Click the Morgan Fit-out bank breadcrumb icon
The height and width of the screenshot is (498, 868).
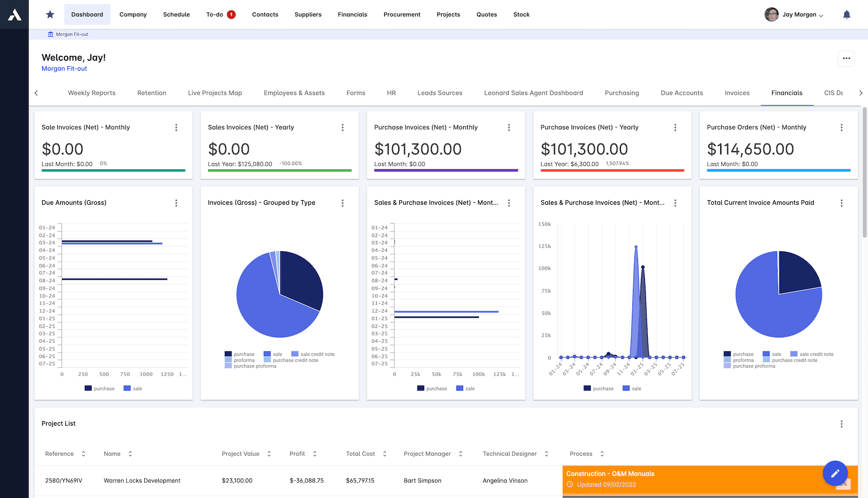(x=50, y=34)
